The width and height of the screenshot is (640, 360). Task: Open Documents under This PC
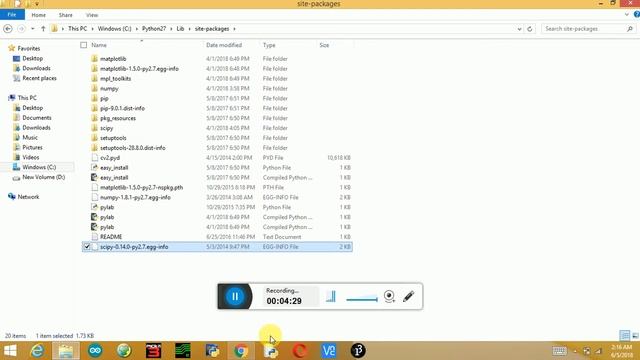pyautogui.click(x=37, y=118)
